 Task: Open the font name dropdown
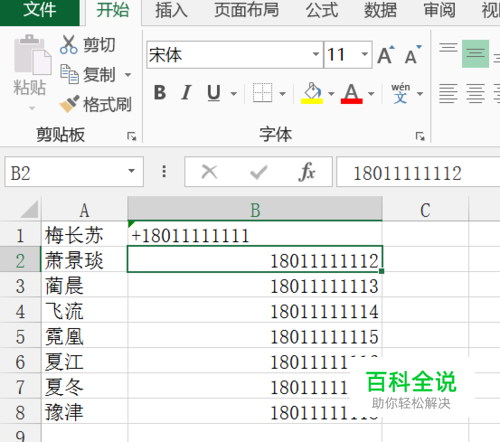point(315,54)
